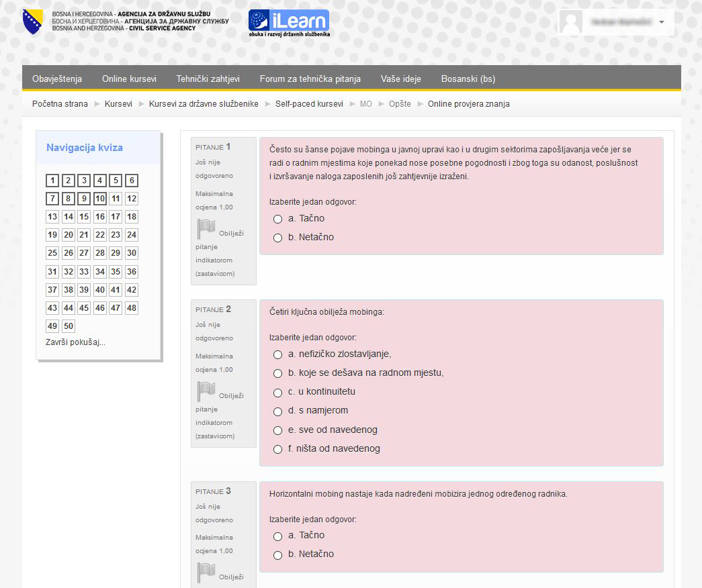Expand the 'Online kursevi' menu
This screenshot has width=702, height=588.
(129, 79)
